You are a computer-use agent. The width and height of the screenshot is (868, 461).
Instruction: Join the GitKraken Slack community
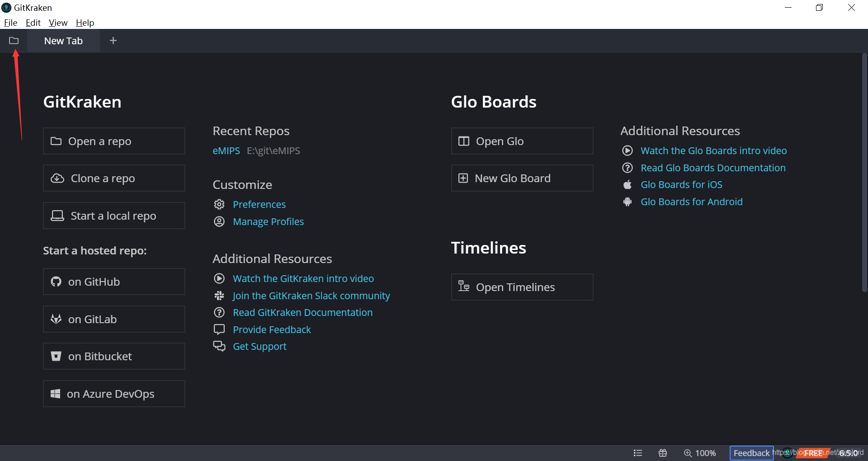click(x=311, y=296)
